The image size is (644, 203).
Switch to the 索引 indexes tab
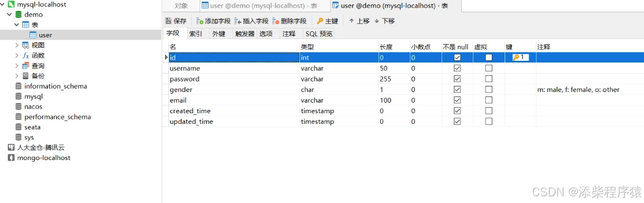pyautogui.click(x=196, y=33)
